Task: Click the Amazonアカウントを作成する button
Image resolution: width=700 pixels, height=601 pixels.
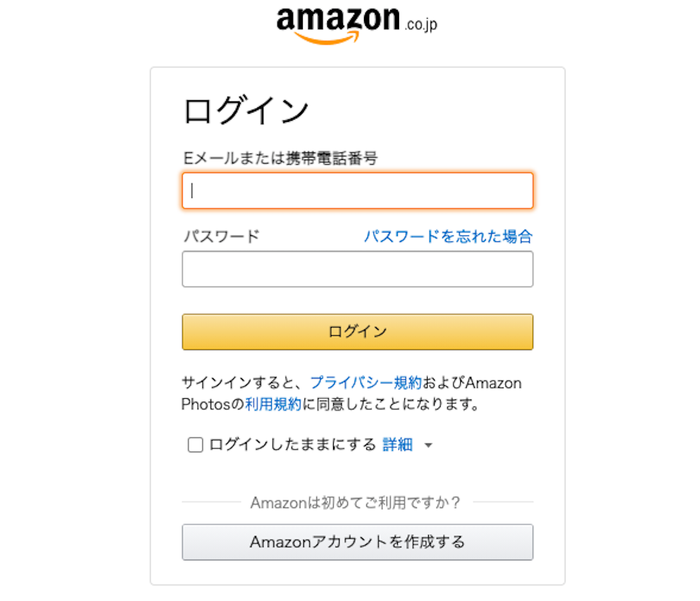Action: [358, 542]
